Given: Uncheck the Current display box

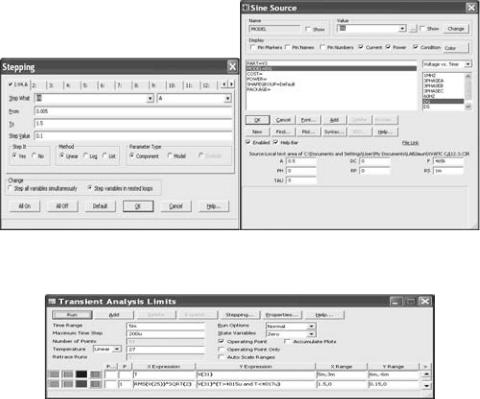Looking at the screenshot, I should tap(361, 47).
